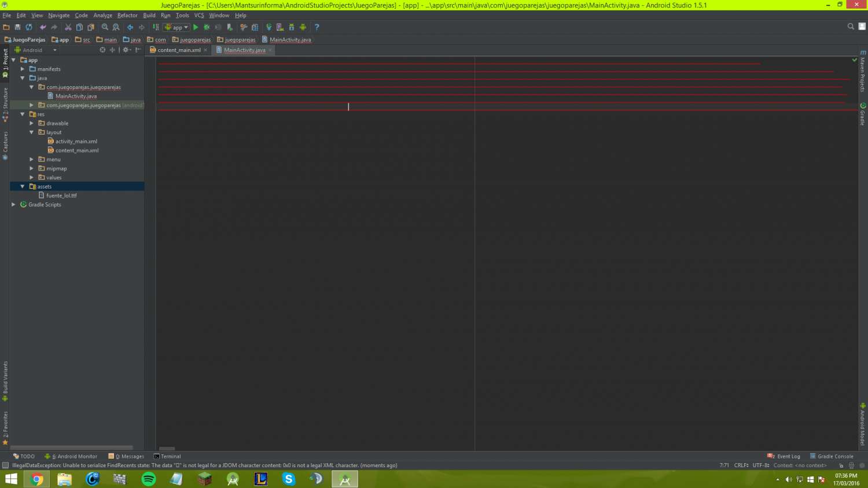Open the Terminal tool window
868x488 pixels.
click(x=167, y=456)
